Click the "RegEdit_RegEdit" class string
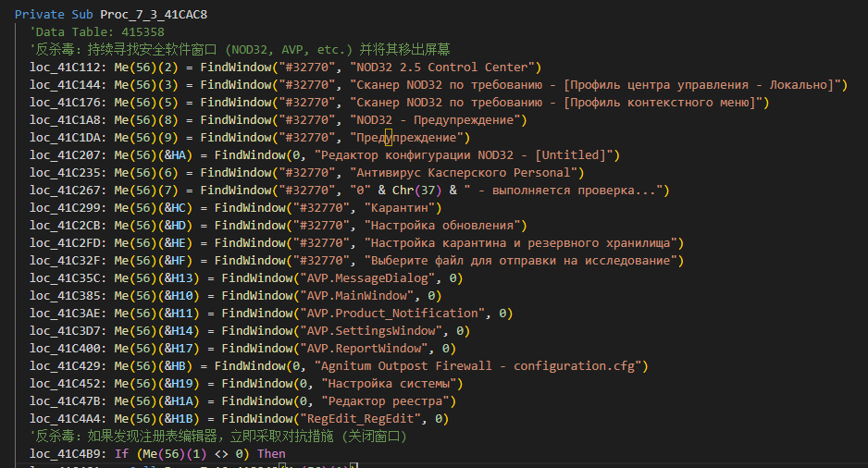The height and width of the screenshot is (468, 868). tap(360, 419)
